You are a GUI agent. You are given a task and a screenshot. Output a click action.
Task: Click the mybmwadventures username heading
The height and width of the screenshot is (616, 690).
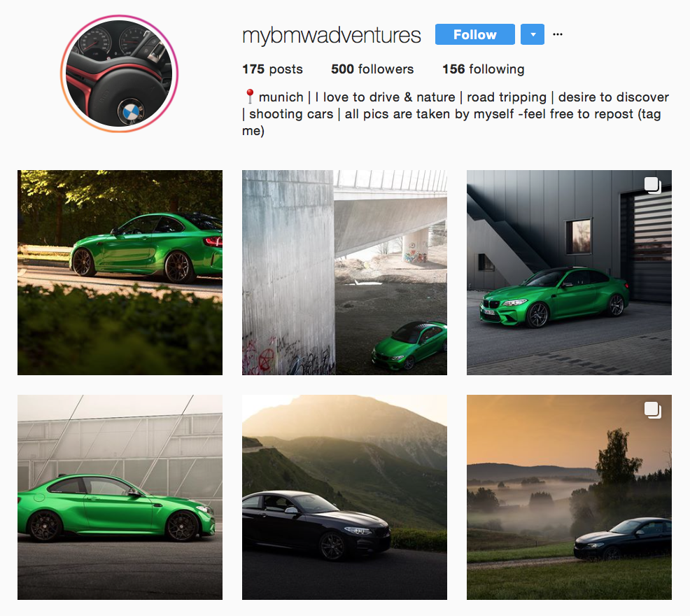pos(332,35)
